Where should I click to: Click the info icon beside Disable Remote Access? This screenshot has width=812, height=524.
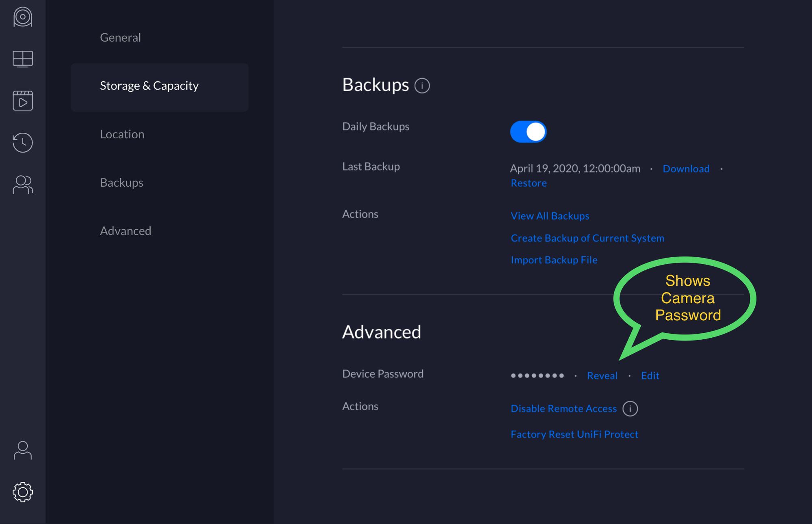(x=629, y=408)
